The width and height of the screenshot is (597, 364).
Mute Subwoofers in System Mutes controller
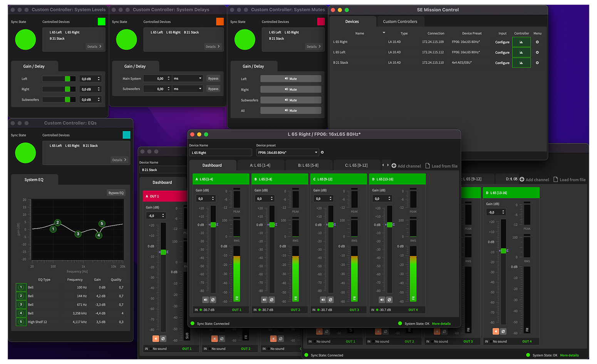(290, 100)
